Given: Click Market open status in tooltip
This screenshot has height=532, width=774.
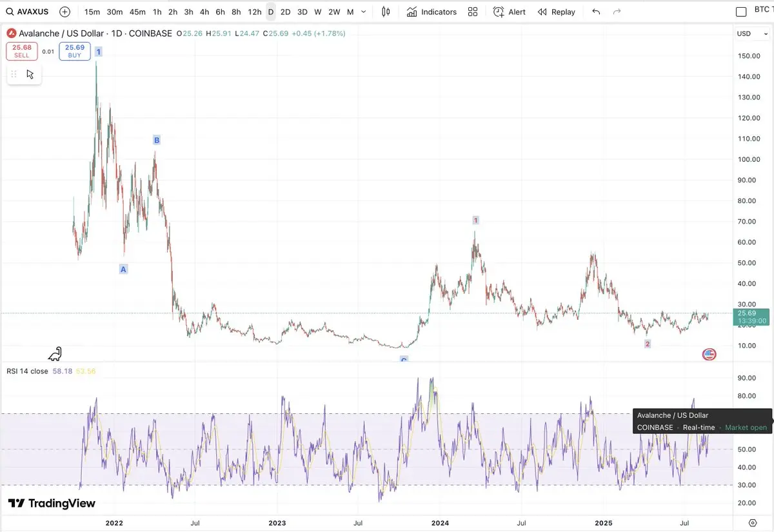Looking at the screenshot, I should (746, 428).
